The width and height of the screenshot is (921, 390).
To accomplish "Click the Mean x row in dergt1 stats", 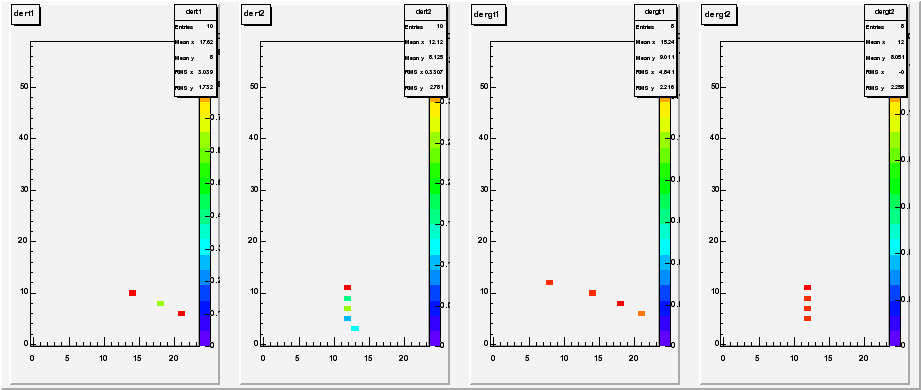I will point(655,42).
